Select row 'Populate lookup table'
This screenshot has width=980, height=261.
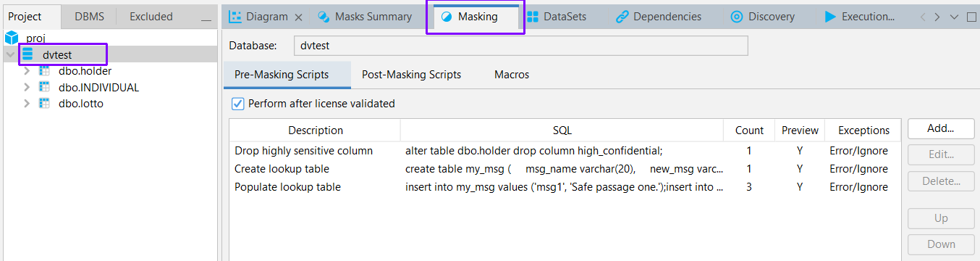565,187
